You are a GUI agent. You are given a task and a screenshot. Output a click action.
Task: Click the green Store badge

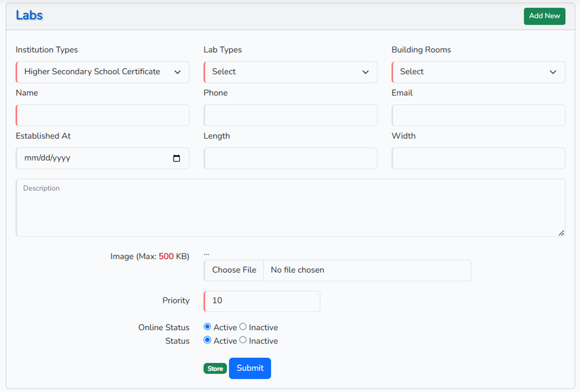[215, 369]
